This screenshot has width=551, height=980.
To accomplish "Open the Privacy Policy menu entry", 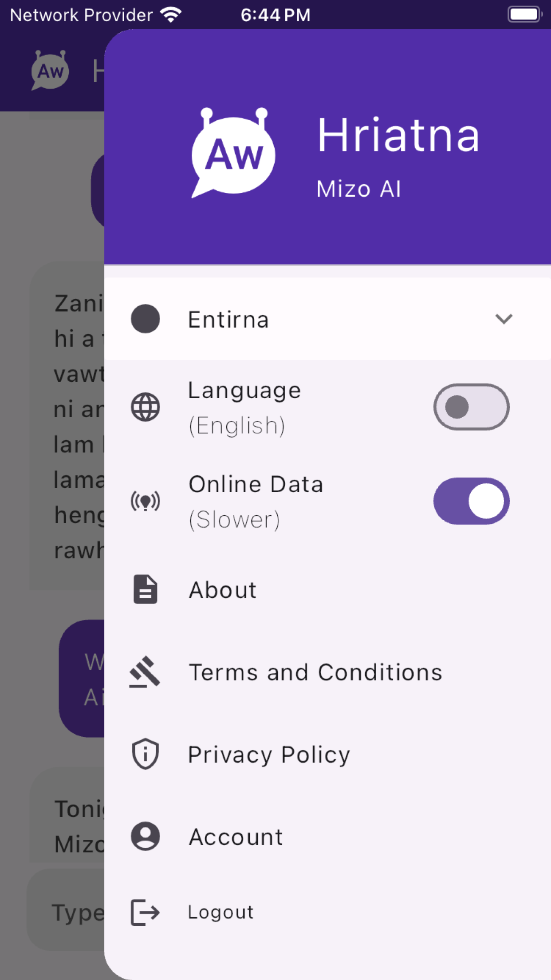I will (328, 755).
